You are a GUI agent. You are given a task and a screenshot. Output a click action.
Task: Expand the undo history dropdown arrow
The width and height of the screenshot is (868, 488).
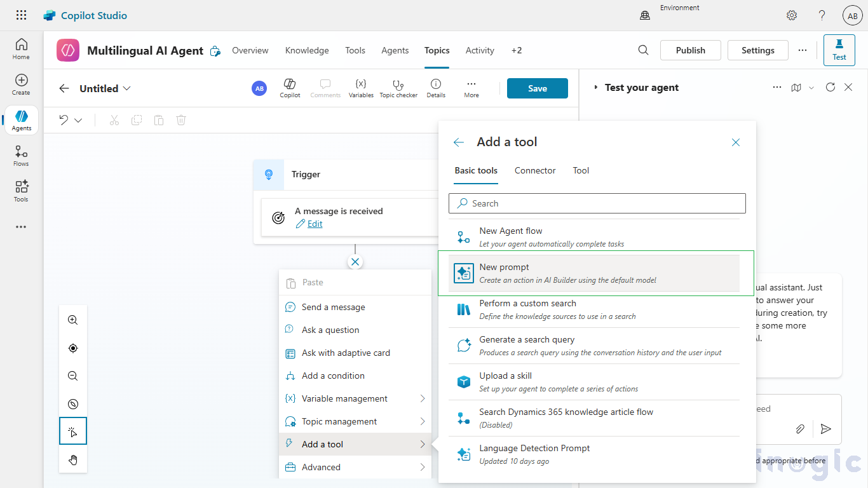point(78,120)
